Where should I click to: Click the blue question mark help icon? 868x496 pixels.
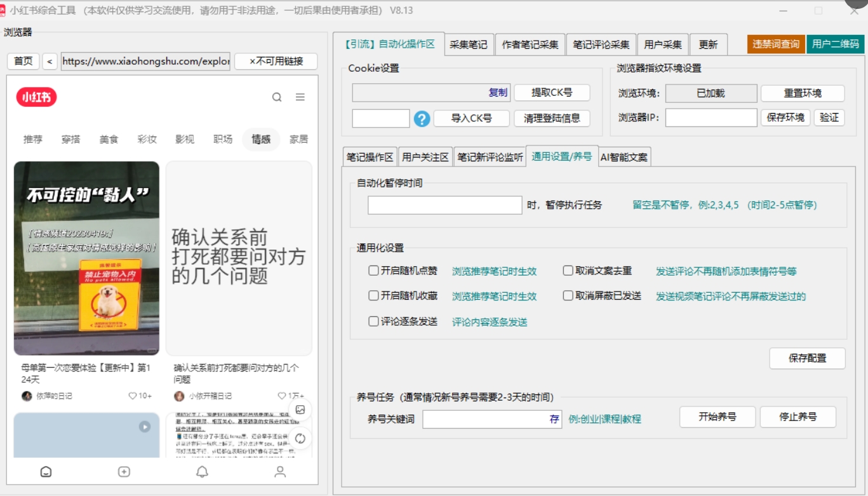422,119
